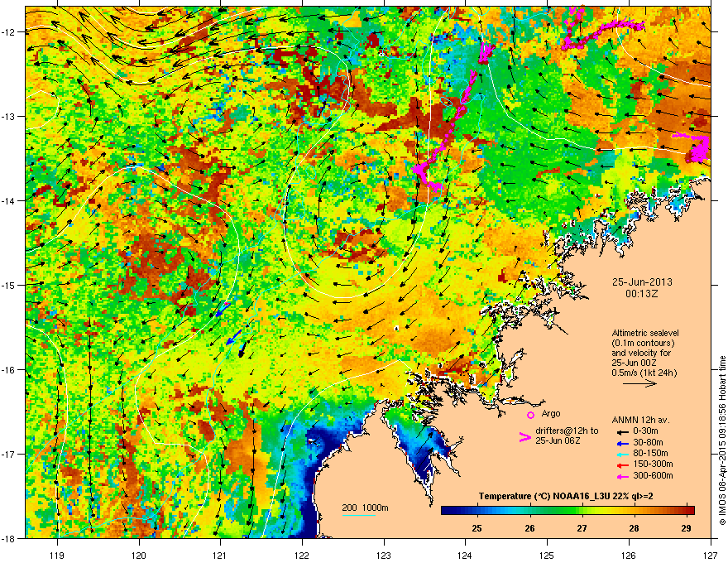Click the "drifters@12h to" legend label
The width and height of the screenshot is (728, 563).
click(567, 431)
